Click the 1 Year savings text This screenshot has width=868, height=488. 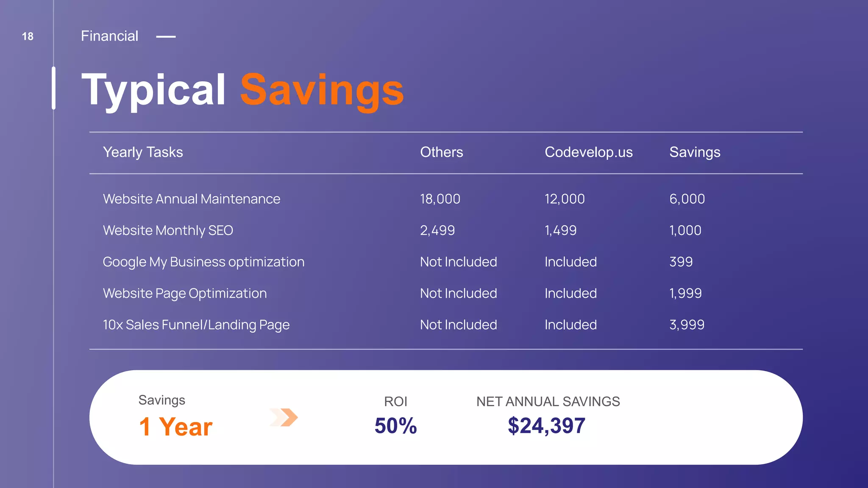pyautogui.click(x=175, y=427)
